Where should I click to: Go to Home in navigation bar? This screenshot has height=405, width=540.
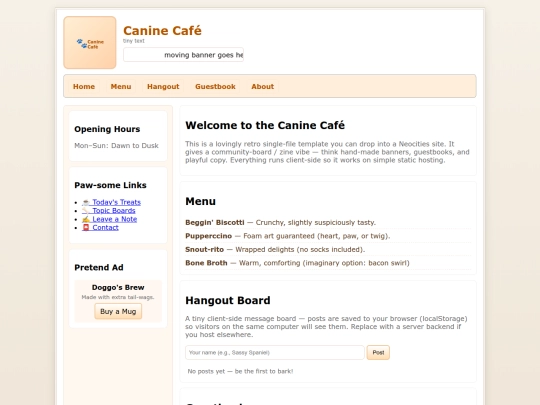[84, 86]
